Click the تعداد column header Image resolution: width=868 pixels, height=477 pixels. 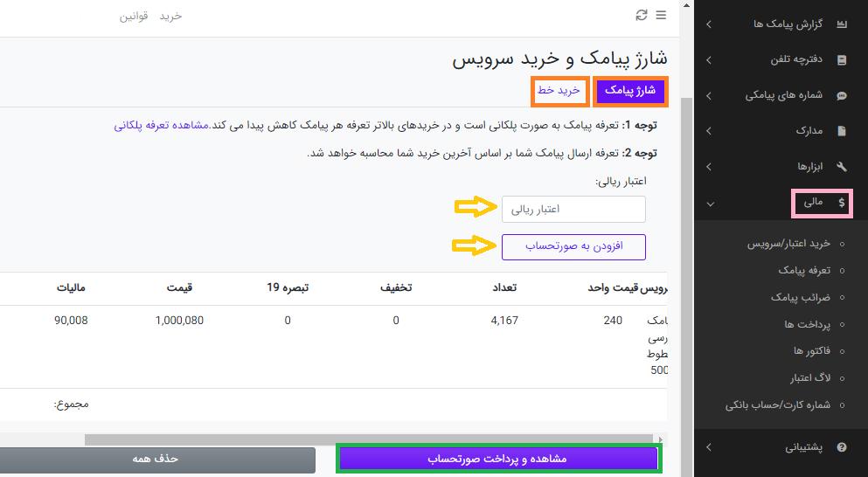504,287
